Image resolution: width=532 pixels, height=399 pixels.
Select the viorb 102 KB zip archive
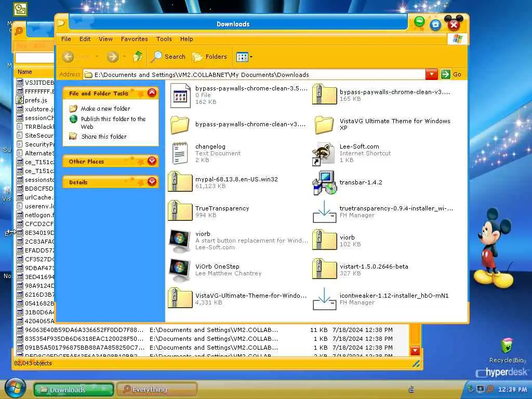(x=324, y=241)
